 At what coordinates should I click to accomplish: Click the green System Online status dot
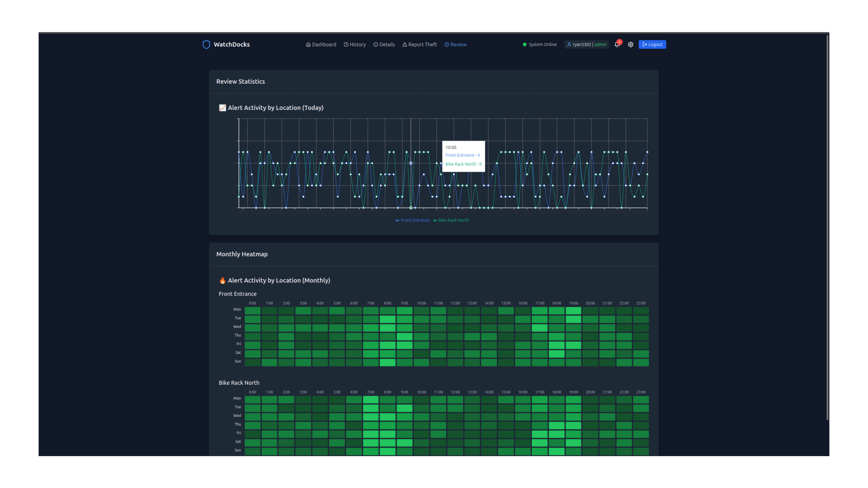click(524, 44)
